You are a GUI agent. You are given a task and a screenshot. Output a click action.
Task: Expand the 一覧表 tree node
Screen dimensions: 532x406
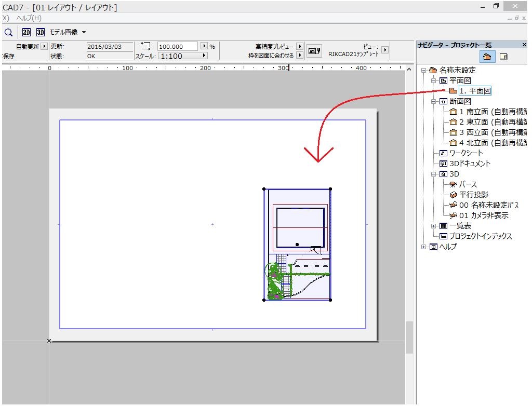[433, 226]
